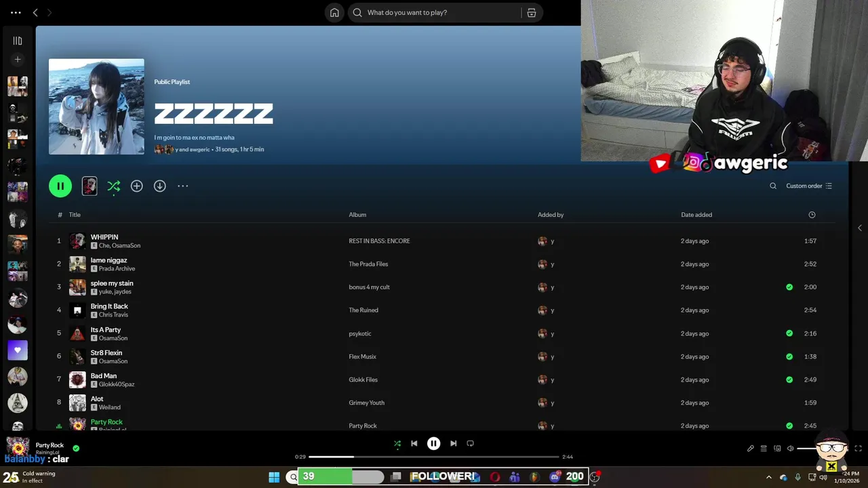Open the bonus 4 my cult album link

(x=369, y=287)
